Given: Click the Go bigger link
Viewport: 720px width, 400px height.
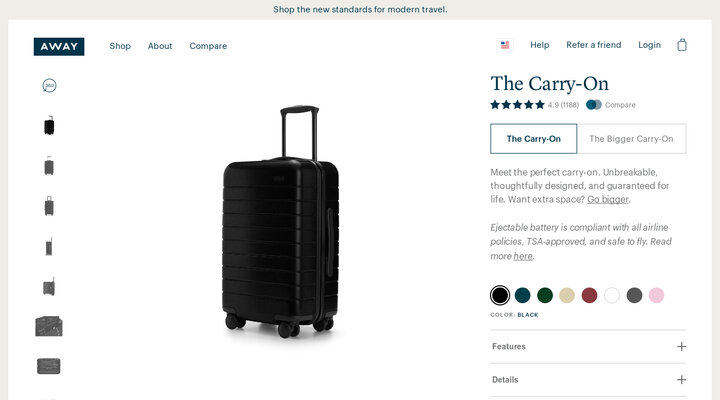Looking at the screenshot, I should click(x=608, y=200).
